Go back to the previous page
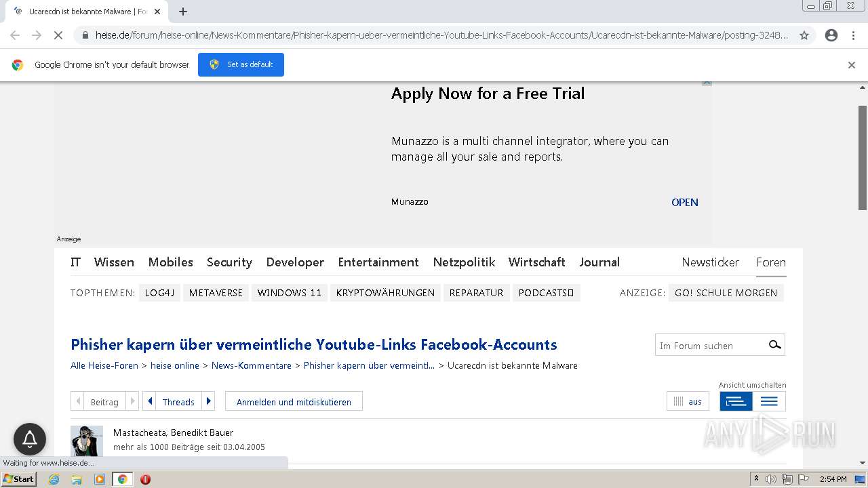This screenshot has height=488, width=868. point(15,35)
